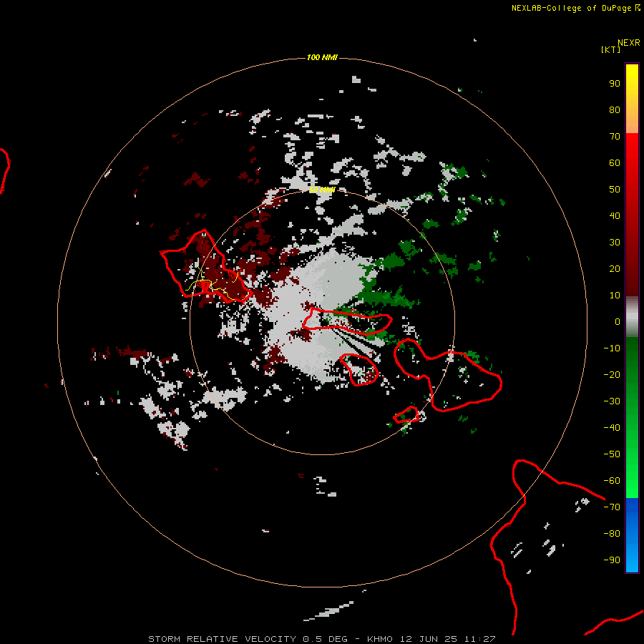The image size is (644, 644).
Task: Click the -50 value on the velocity scale
Action: click(x=612, y=454)
